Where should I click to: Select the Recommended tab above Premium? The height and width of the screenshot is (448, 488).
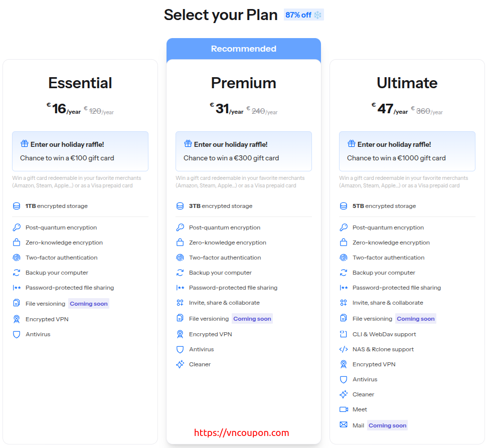coord(244,49)
